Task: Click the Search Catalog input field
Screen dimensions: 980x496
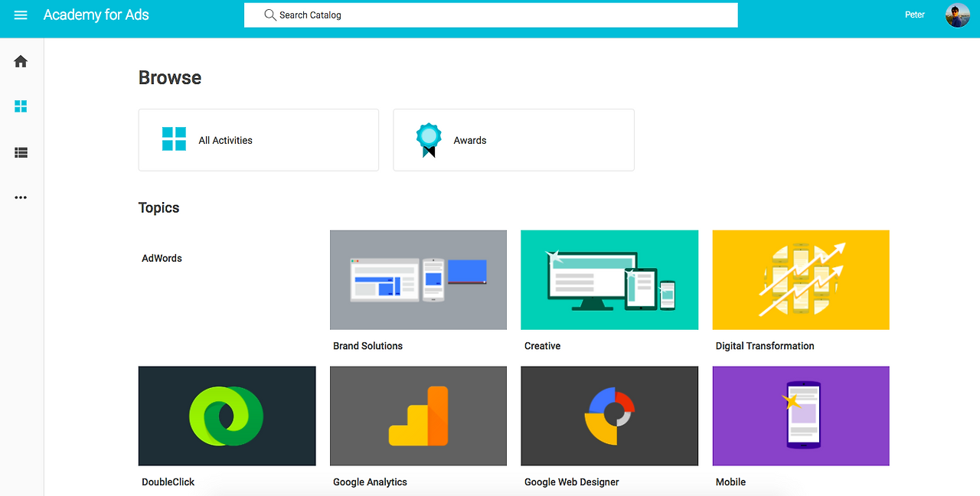Action: (x=491, y=15)
